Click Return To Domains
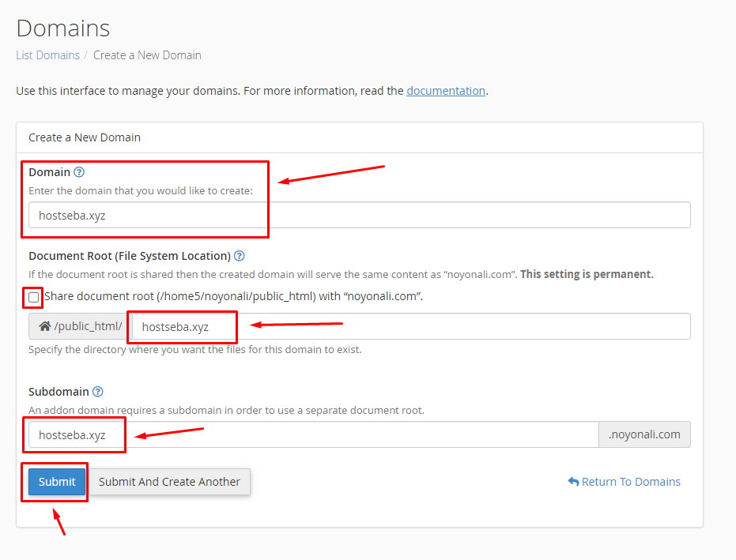 click(x=630, y=481)
